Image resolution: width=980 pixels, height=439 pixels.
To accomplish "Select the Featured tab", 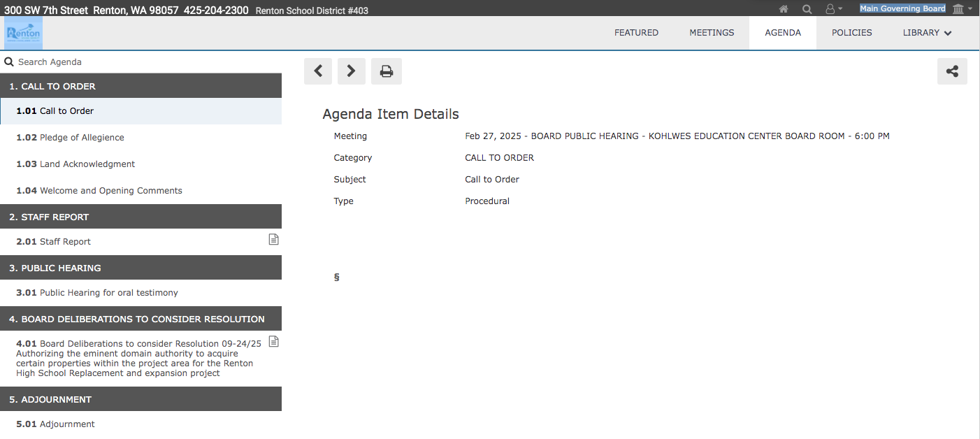I will [636, 33].
